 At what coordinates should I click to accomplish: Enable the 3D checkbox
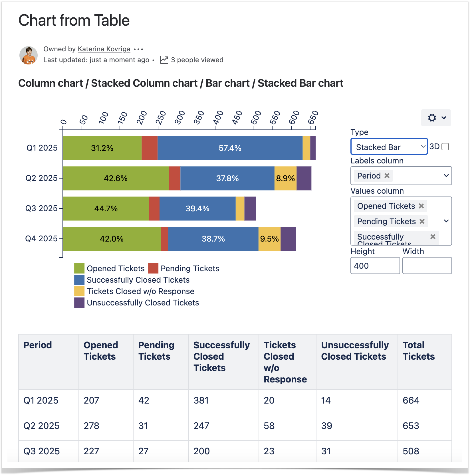pyautogui.click(x=445, y=147)
